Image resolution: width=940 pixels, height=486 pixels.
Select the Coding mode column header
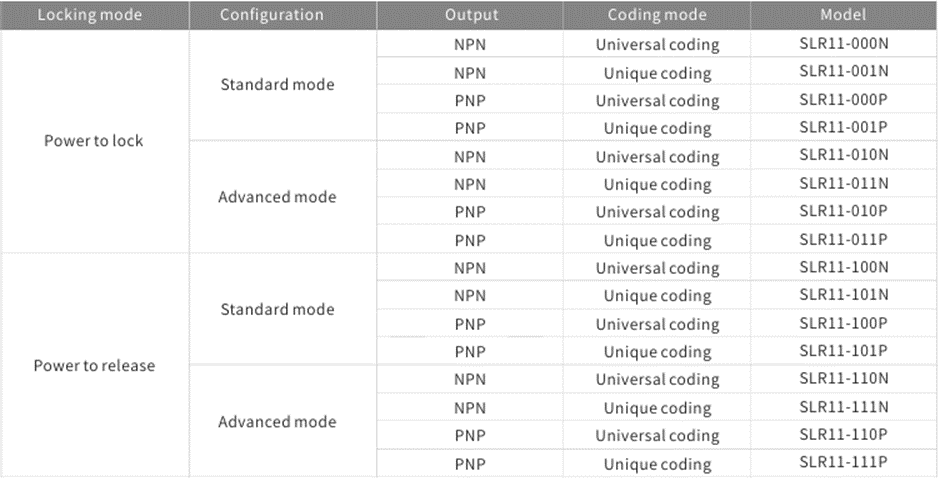tap(657, 15)
